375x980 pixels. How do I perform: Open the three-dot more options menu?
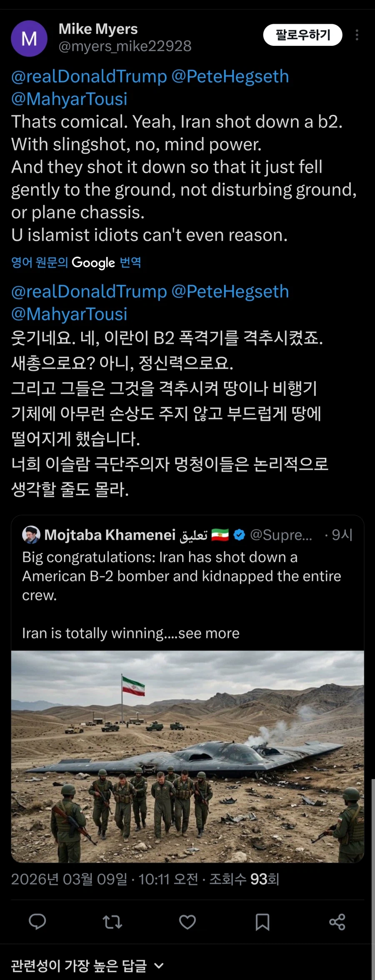[357, 36]
